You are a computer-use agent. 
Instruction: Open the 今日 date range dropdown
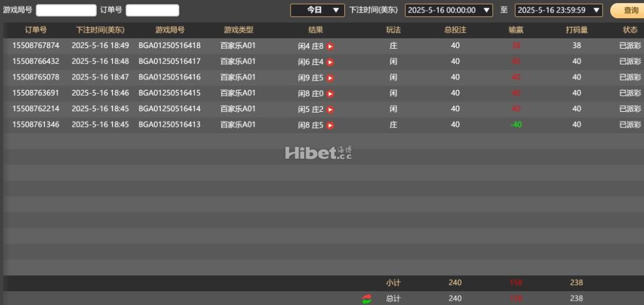(x=317, y=10)
